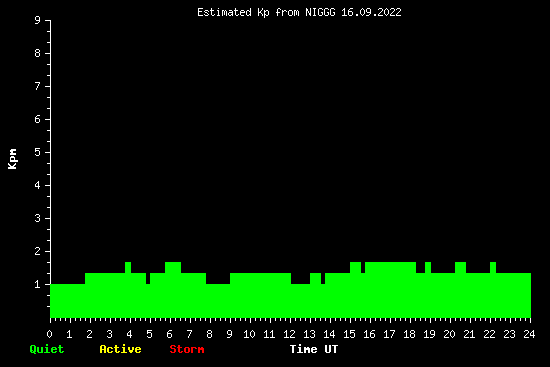Screen dimensions: 550x367
Task: Click the green bar dip near hour 8
Action: (x=218, y=301)
